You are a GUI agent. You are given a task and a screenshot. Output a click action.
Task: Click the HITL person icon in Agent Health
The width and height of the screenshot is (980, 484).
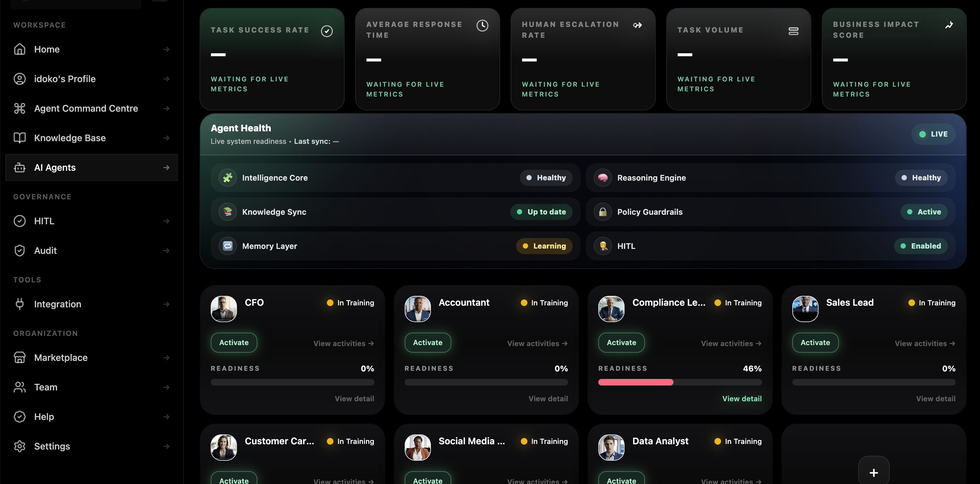[x=603, y=246]
